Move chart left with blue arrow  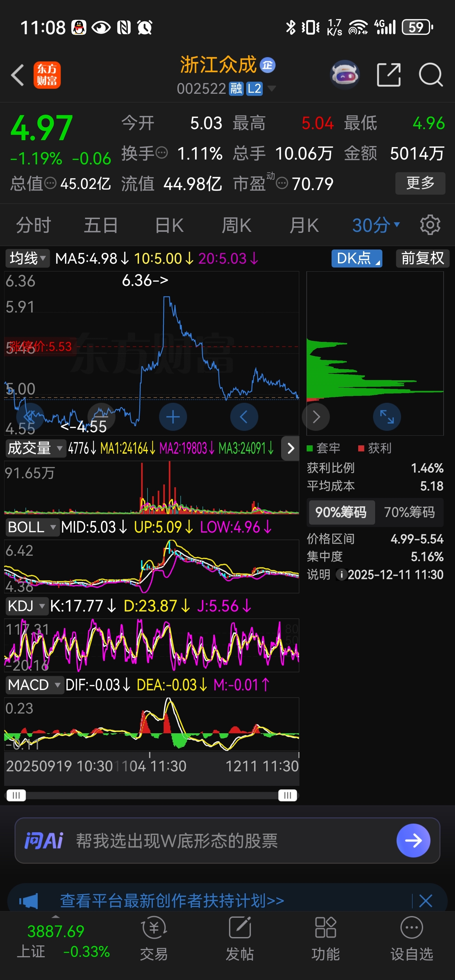(x=244, y=417)
